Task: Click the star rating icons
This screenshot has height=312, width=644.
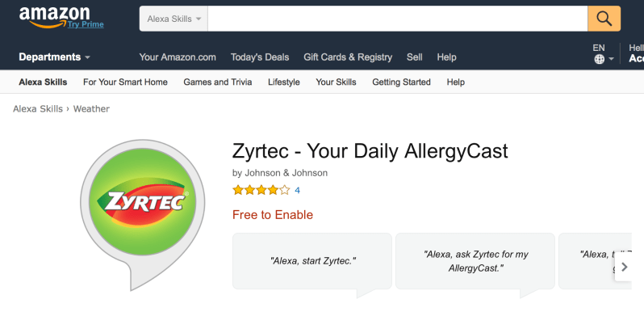Action: click(x=261, y=190)
